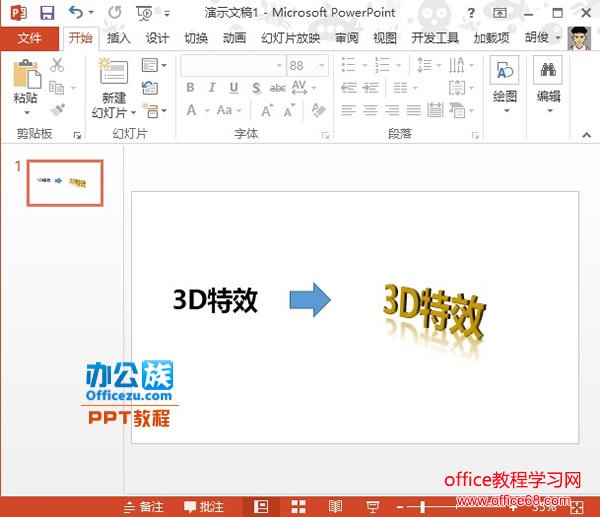Convert to SmartArt graphic
The image size is (600, 517).
461,111
